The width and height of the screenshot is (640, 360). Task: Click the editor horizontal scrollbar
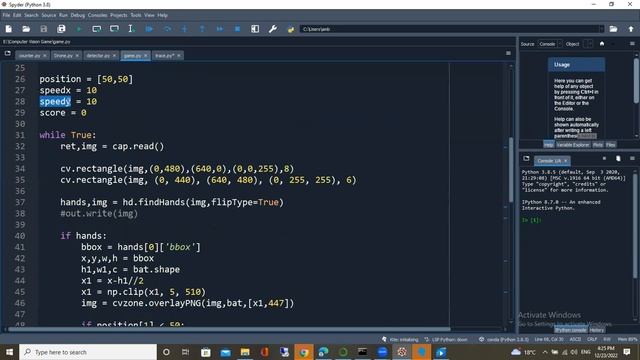click(229, 329)
